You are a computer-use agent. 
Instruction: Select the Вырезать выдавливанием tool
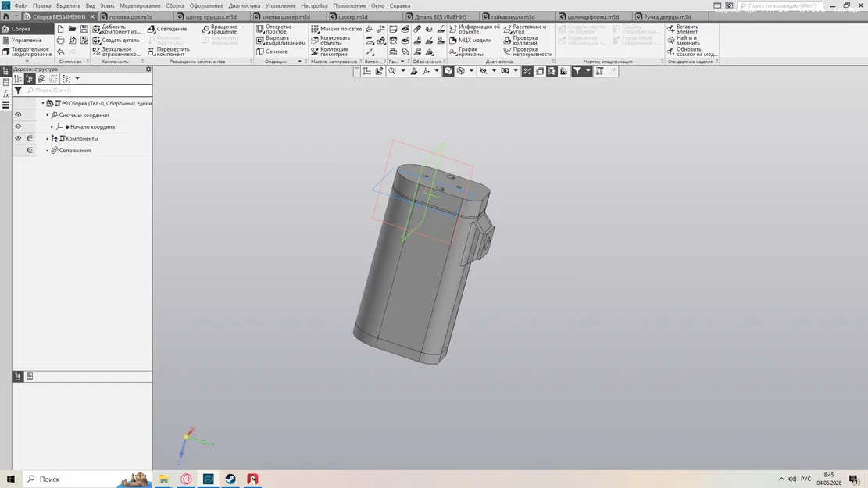pyautogui.click(x=280, y=41)
